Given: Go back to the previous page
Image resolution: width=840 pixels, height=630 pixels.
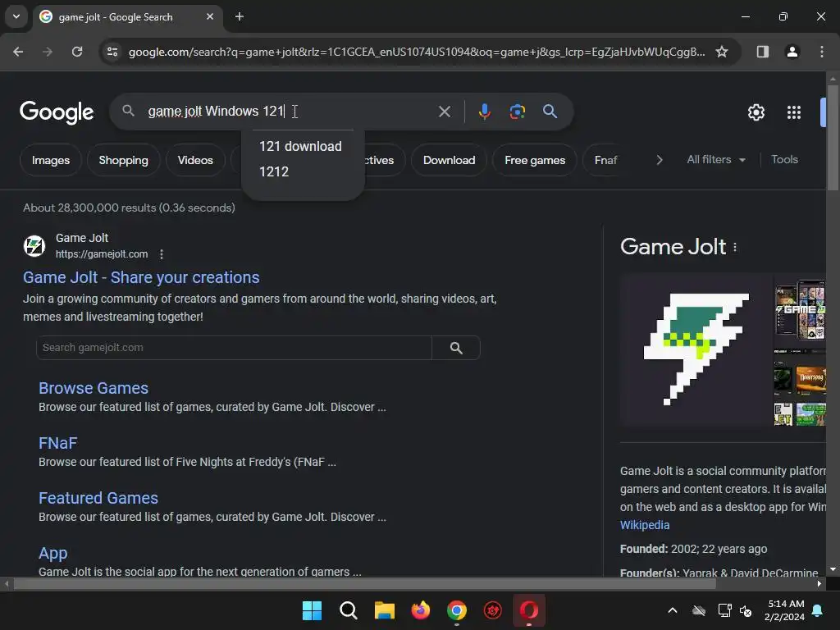Looking at the screenshot, I should 18,52.
